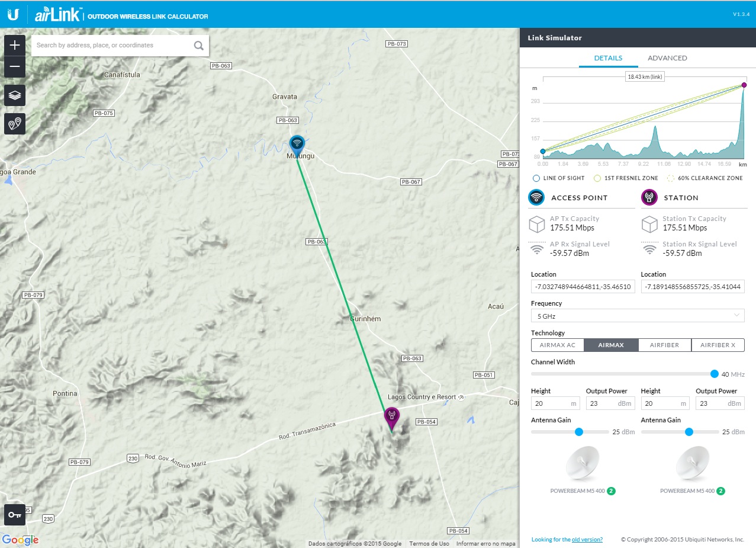Click the Station Rx Signal Level icon

pyautogui.click(x=649, y=249)
